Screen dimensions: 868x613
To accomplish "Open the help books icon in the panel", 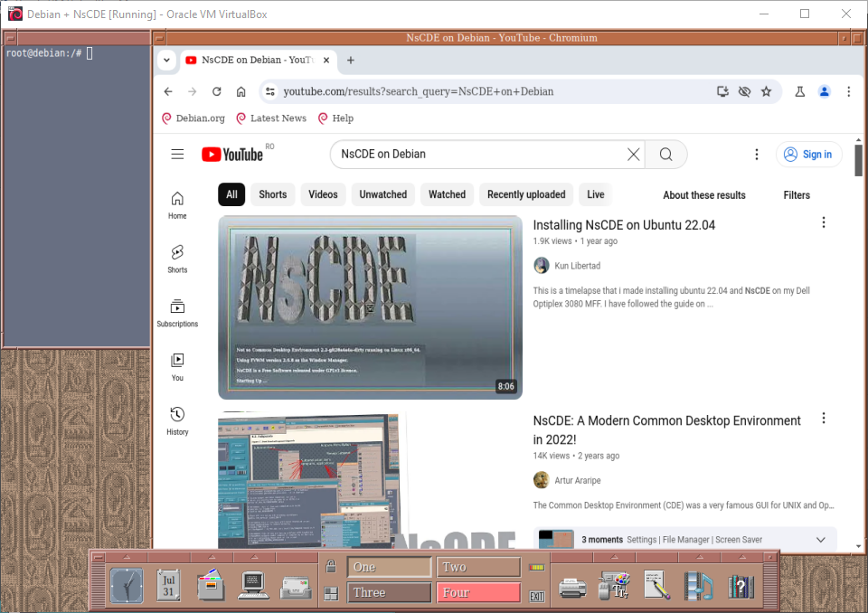I will pos(741,587).
